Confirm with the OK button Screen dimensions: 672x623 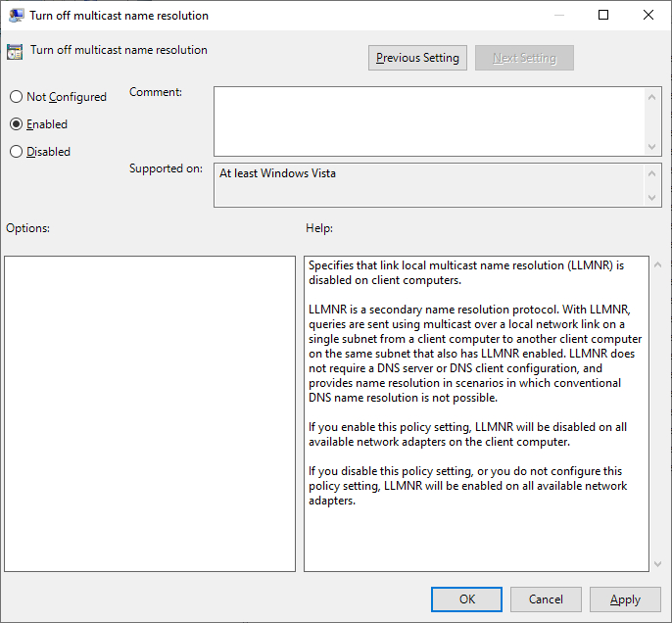click(x=466, y=599)
